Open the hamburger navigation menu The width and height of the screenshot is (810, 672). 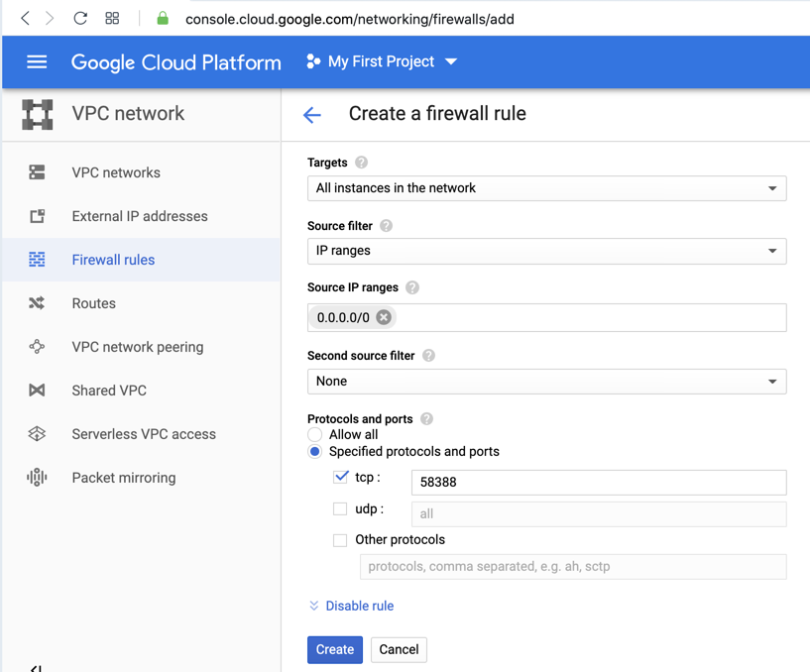(x=37, y=61)
